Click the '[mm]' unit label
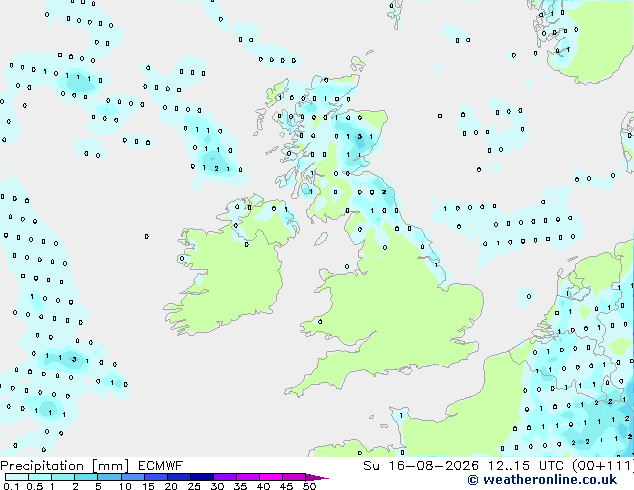This screenshot has width=634, height=490. [110, 466]
